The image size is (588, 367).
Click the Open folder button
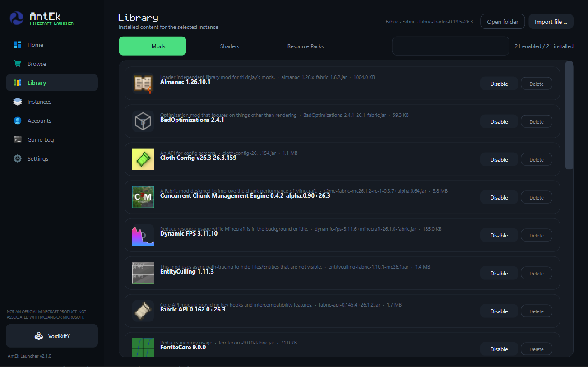click(x=503, y=22)
